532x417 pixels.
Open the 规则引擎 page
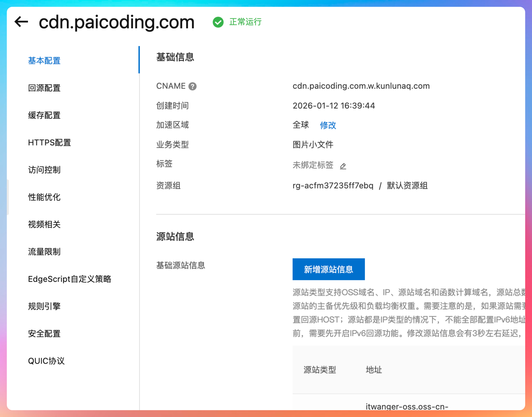point(44,306)
